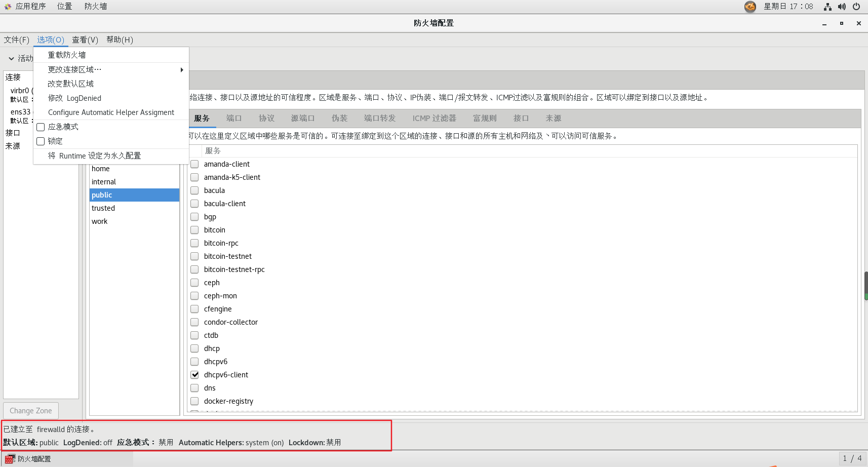The image size is (868, 467).
Task: Click the 来源 heading in left bindings panel
Action: click(13, 146)
